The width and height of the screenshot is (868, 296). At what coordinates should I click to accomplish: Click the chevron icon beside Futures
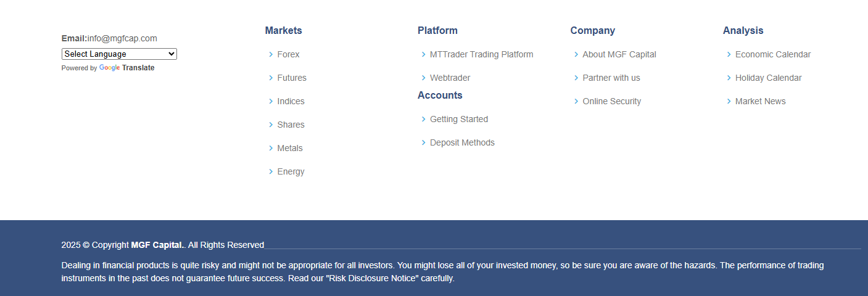pos(271,78)
